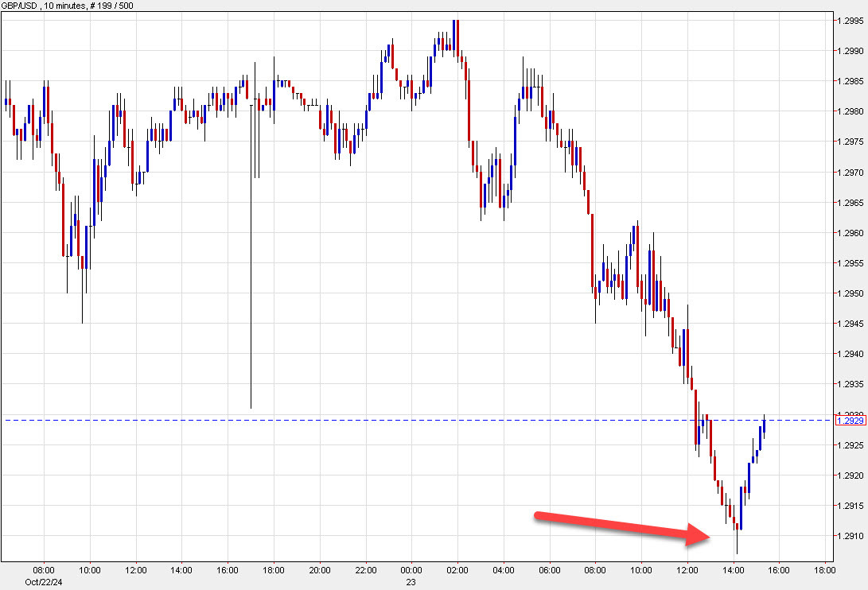Click the date label 23 on time axis
Image resolution: width=868 pixels, height=590 pixels.
(411, 582)
